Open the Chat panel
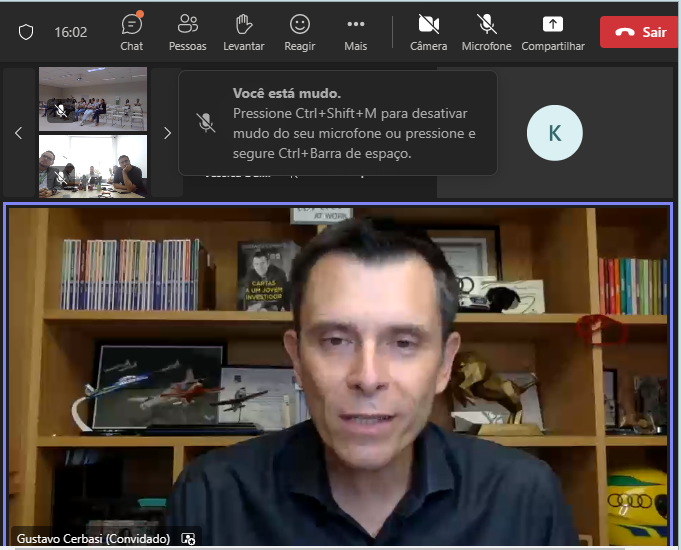 pos(132,32)
